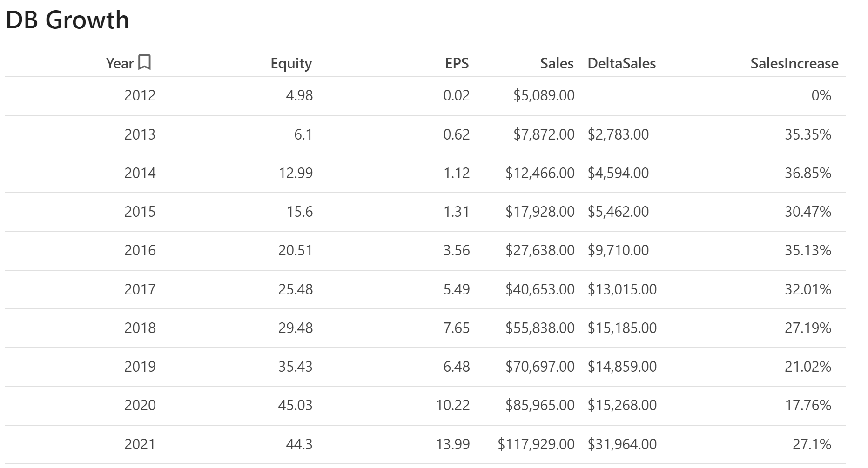Screen dimensions: 868x468
Task: Click equity value 45.03
Action: pos(295,405)
